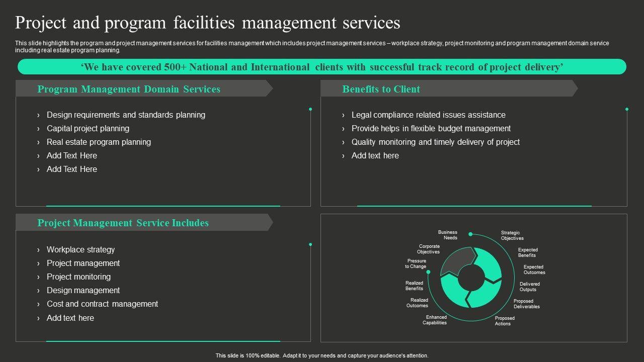644x362 pixels.
Task: Select the 'Delivered Outputs' diagram label
Action: (529, 287)
